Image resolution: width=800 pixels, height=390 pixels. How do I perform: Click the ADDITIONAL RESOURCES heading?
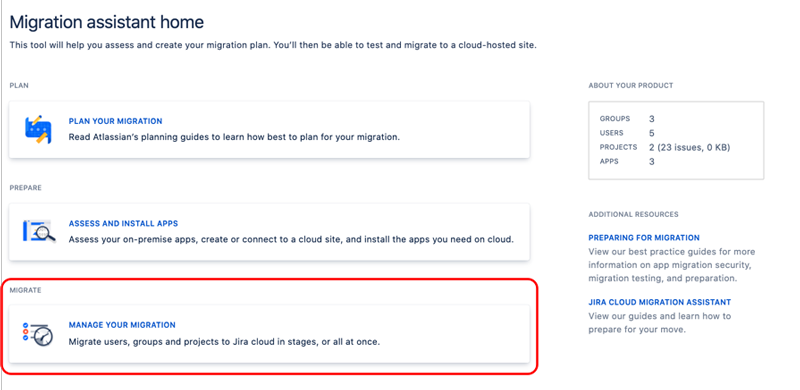[633, 214]
